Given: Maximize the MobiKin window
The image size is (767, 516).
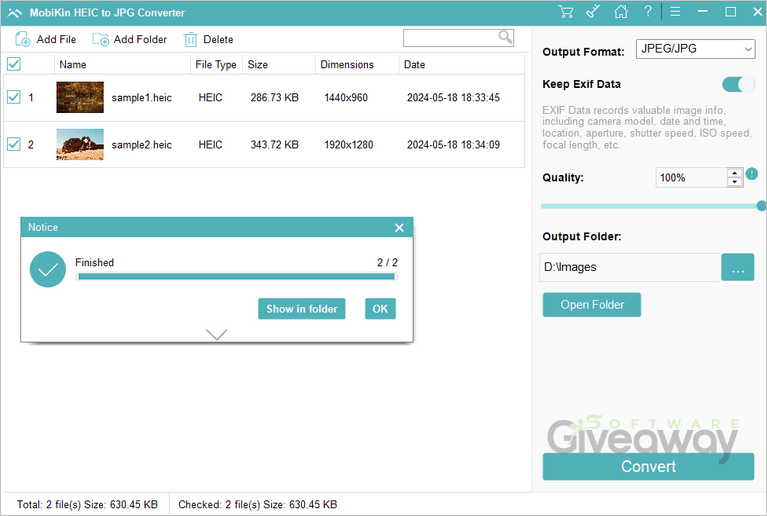Looking at the screenshot, I should (730, 12).
